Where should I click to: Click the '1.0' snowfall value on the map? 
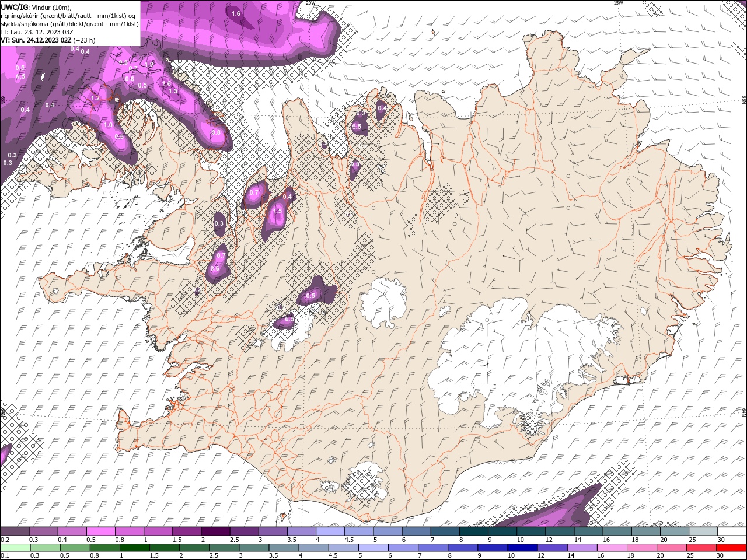click(108, 125)
